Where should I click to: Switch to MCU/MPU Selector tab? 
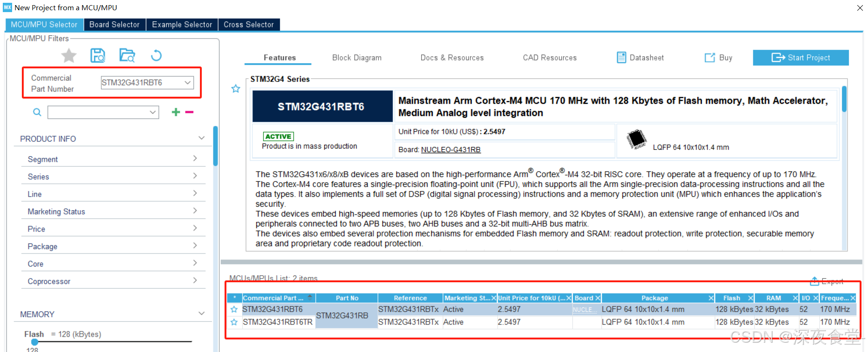(x=44, y=25)
